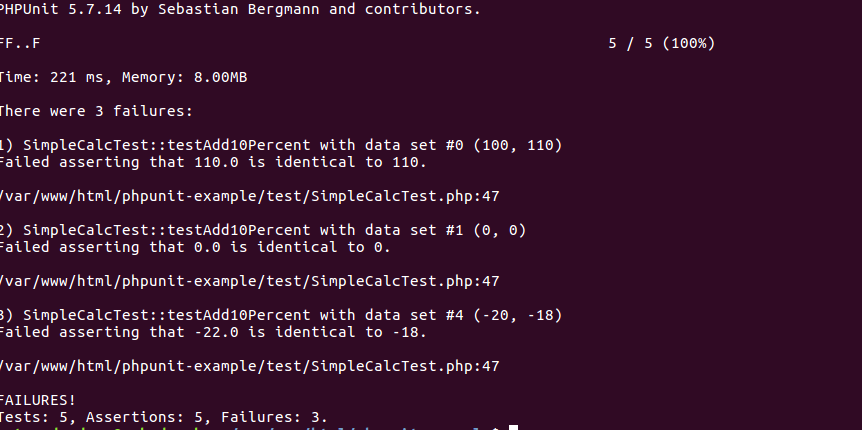Open the file path under the third failure
Screen dimensions: 862x430
(x=249, y=366)
